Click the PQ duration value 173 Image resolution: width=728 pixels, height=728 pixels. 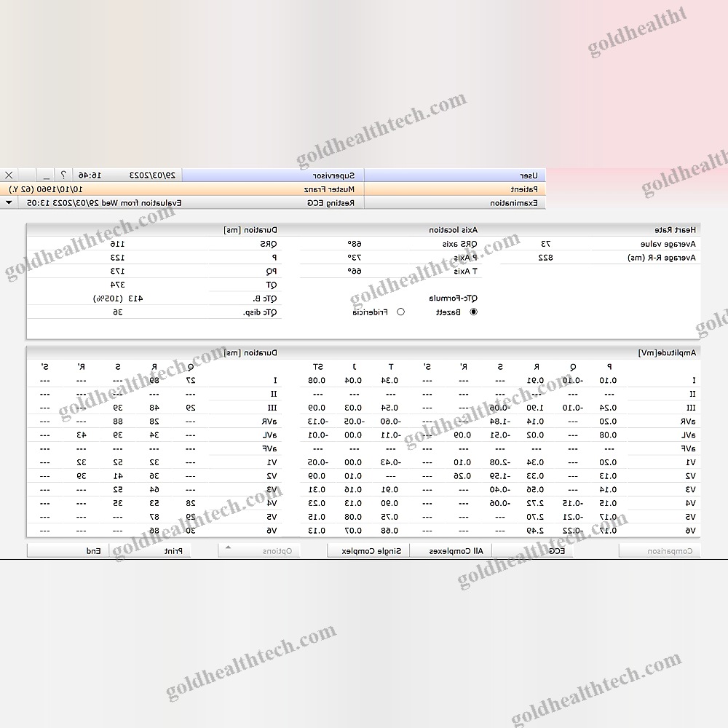[x=117, y=271]
